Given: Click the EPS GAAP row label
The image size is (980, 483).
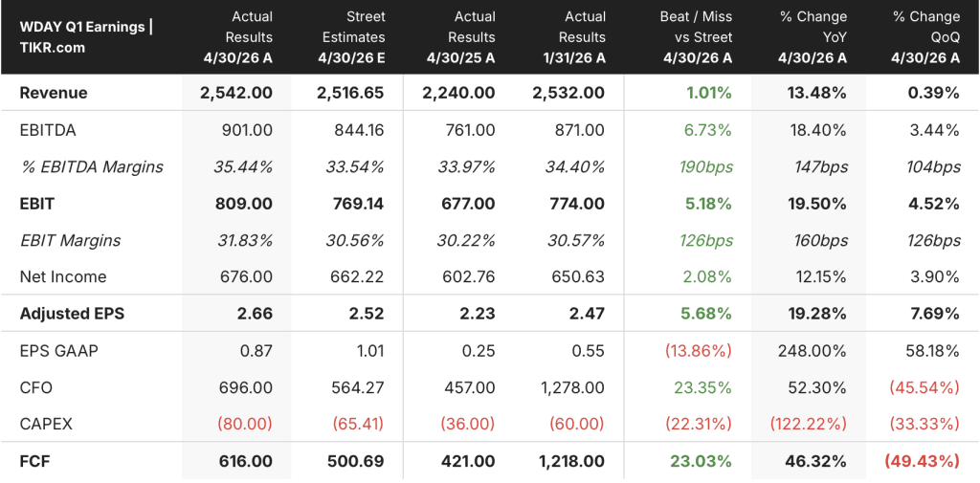Looking at the screenshot, I should (x=58, y=351).
